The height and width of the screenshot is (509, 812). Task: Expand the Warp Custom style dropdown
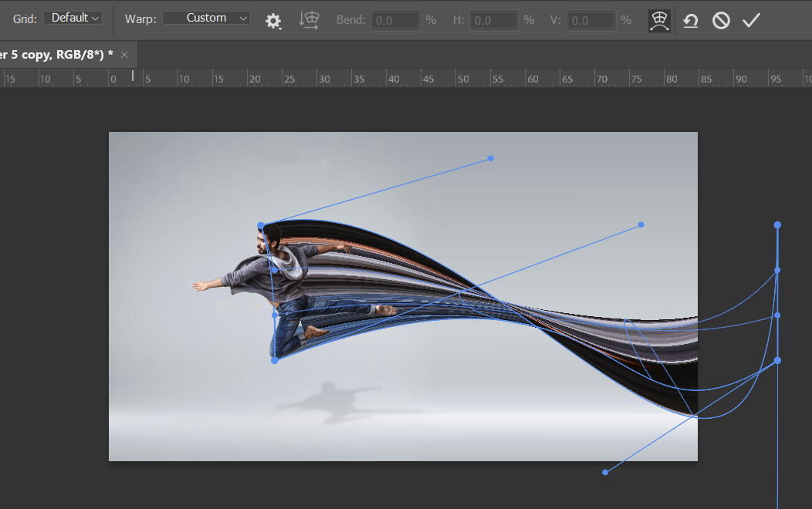(206, 18)
